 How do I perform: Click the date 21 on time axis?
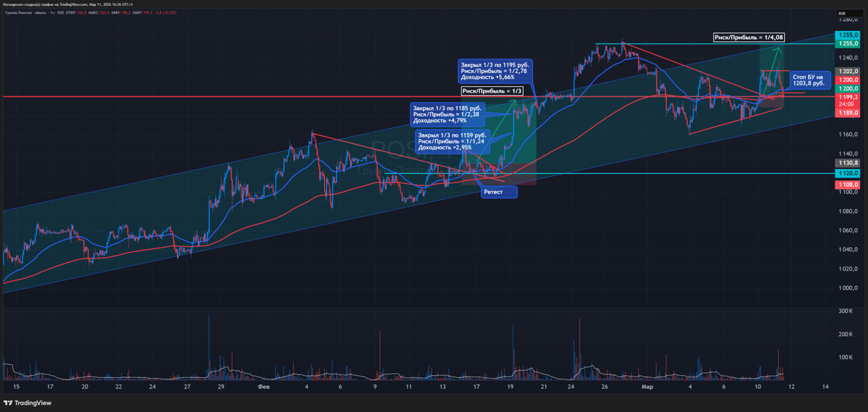tap(544, 387)
